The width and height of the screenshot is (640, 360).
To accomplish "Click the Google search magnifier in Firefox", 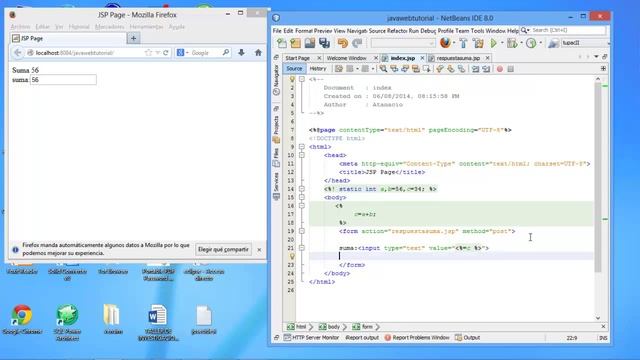I will [x=226, y=53].
